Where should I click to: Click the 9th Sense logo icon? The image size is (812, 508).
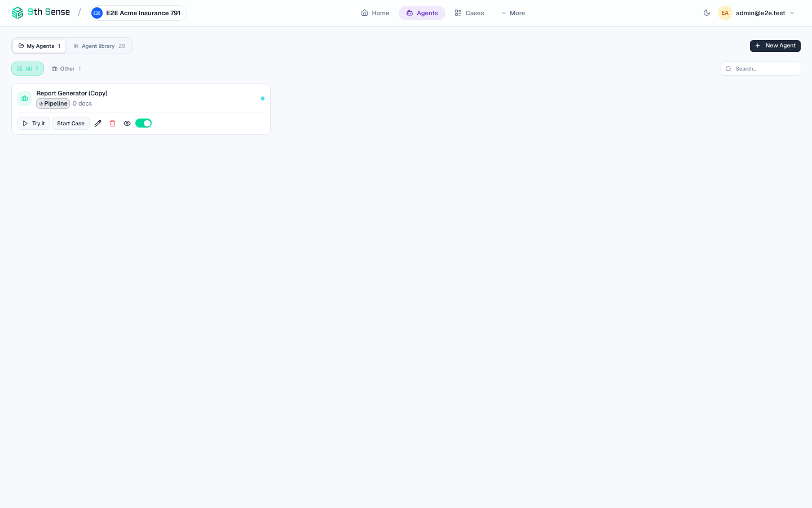coord(17,12)
